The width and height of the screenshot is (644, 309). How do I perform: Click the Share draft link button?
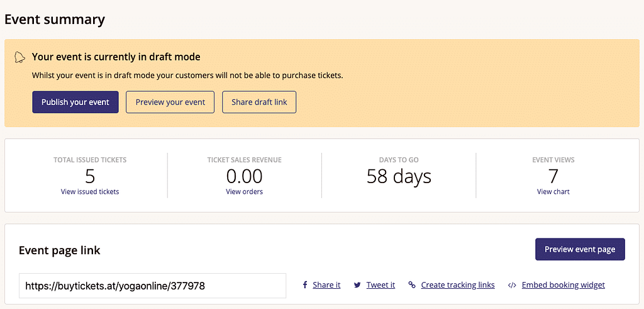[259, 102]
